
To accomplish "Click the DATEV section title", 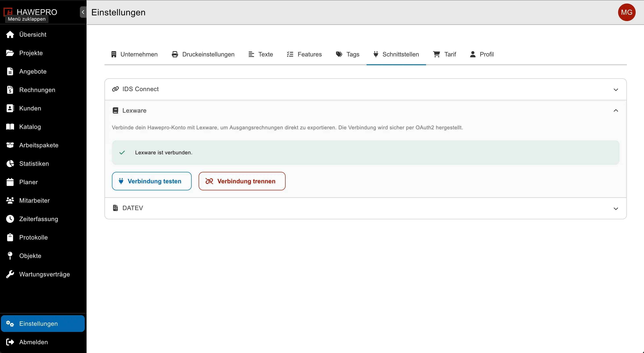I will point(133,208).
